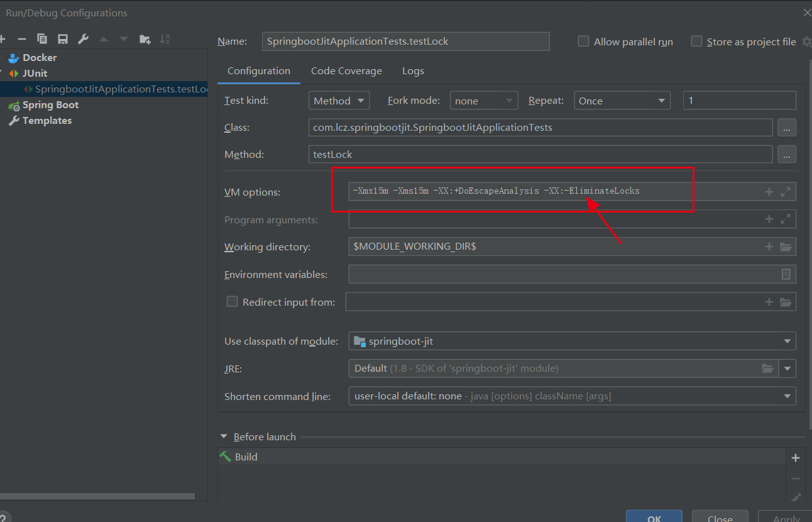
Task: Browse JRE folder icon
Action: [767, 368]
